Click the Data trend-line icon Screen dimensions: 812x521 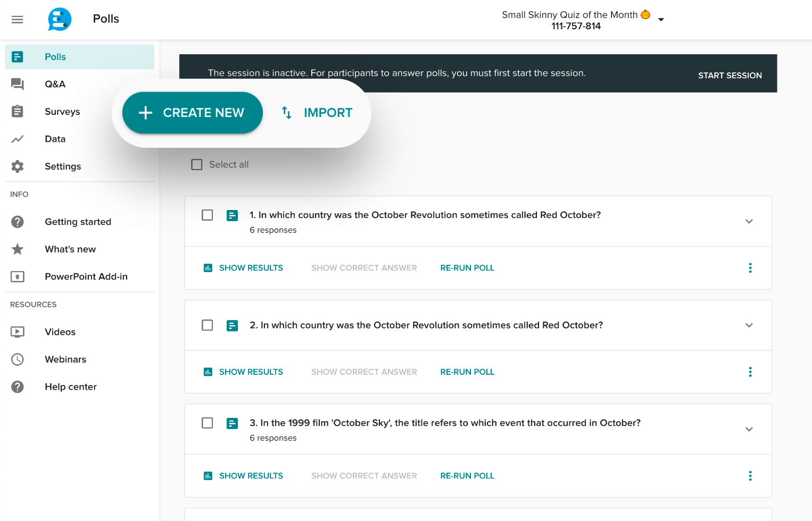click(18, 139)
